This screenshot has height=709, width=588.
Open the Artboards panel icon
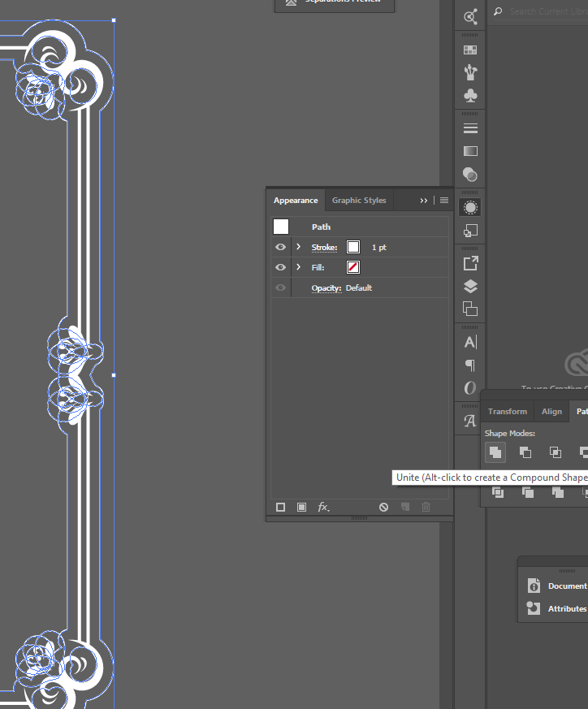tap(470, 309)
